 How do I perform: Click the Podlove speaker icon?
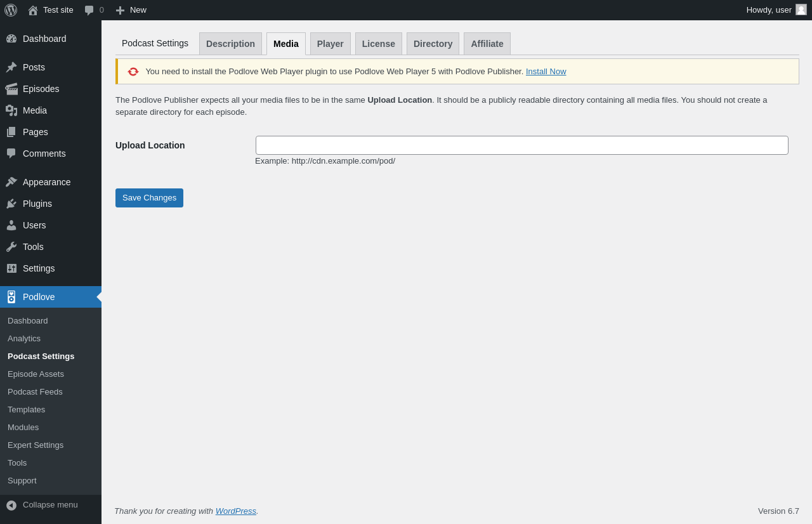(11, 297)
